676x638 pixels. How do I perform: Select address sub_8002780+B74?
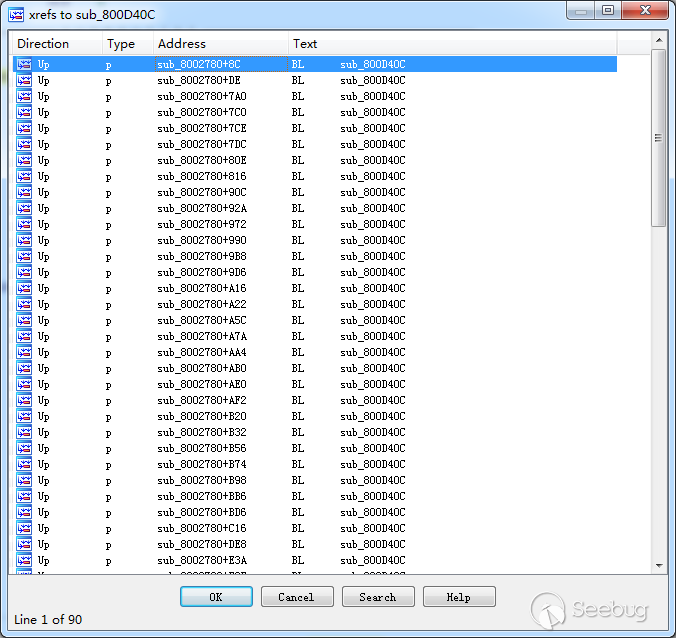(x=202, y=464)
